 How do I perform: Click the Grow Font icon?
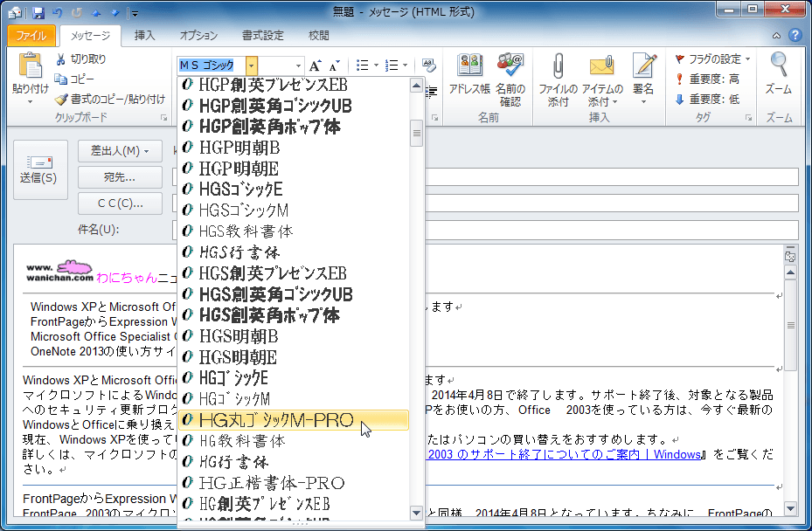click(x=315, y=66)
